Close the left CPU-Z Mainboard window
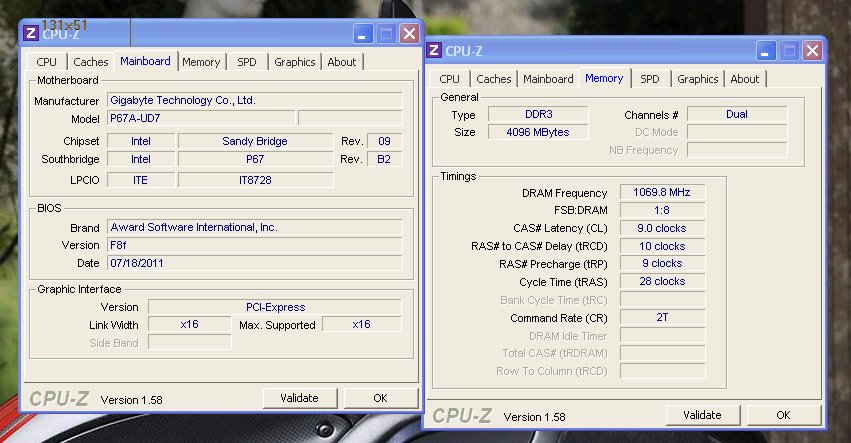Viewport: 851px width, 443px height. (409, 34)
